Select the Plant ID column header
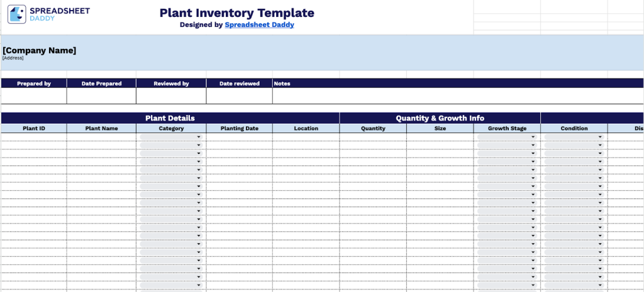 34,128
